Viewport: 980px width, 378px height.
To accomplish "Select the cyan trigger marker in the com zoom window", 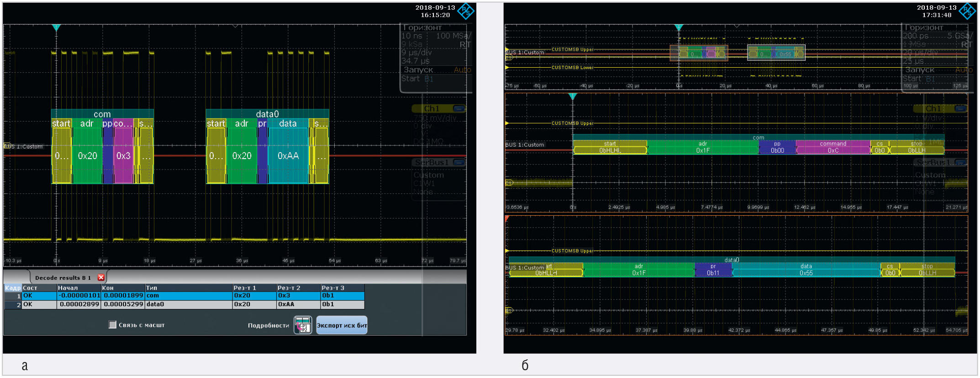I will tap(573, 96).
